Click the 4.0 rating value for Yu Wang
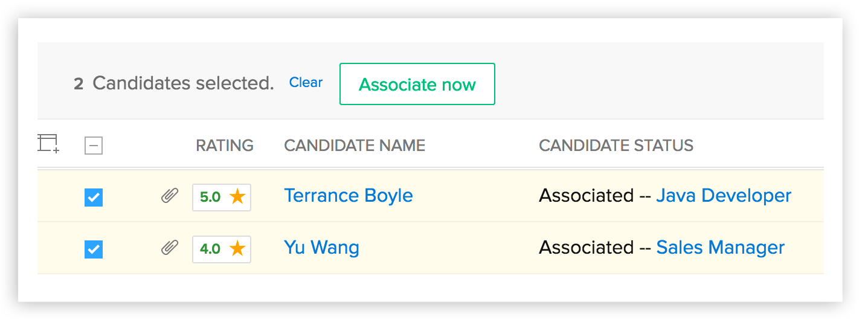868x331 pixels. tap(210, 249)
